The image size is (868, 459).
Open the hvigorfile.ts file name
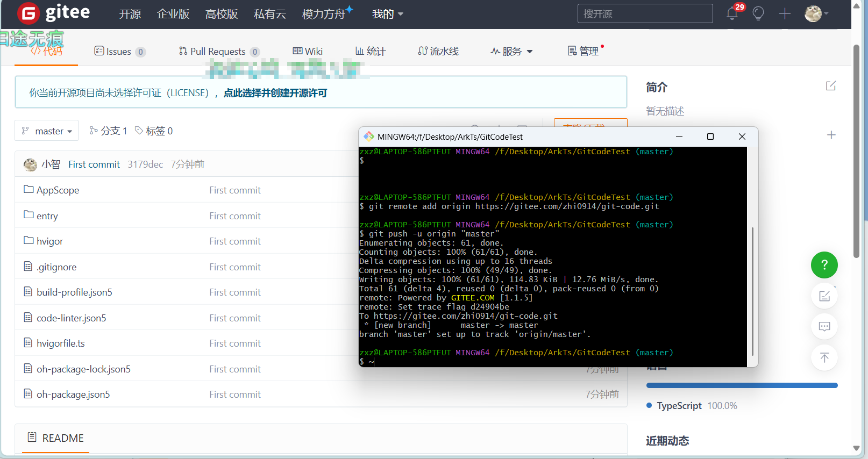(x=61, y=343)
